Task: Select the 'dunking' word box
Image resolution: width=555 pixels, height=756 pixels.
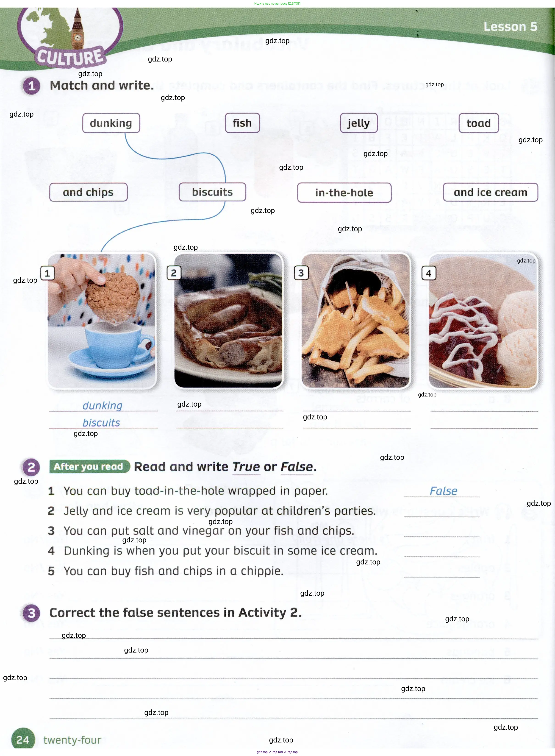Action: coord(111,123)
